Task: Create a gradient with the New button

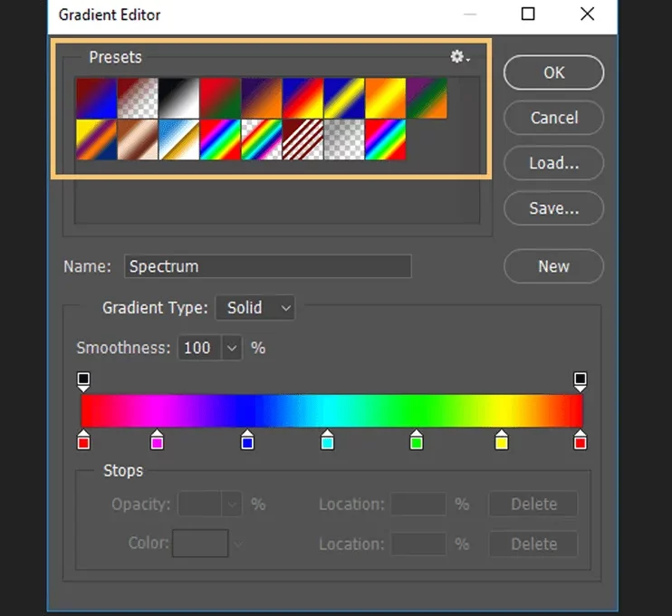Action: pyautogui.click(x=553, y=266)
